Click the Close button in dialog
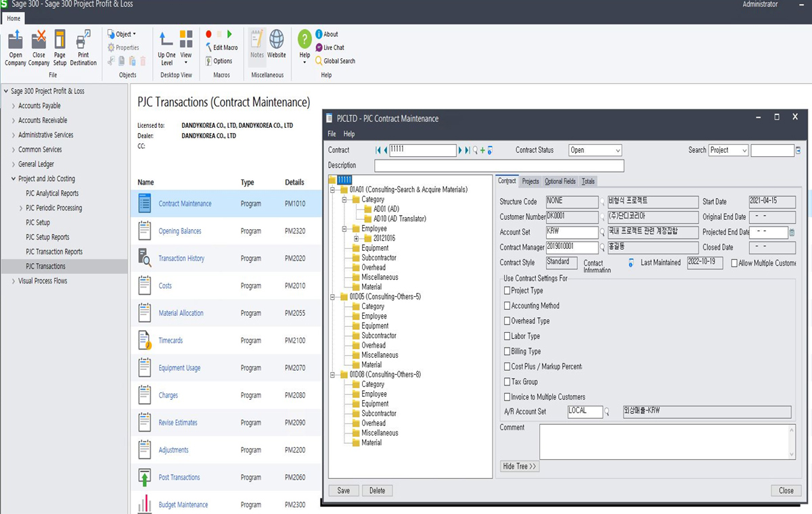Image resolution: width=812 pixels, height=514 pixels. [x=786, y=490]
